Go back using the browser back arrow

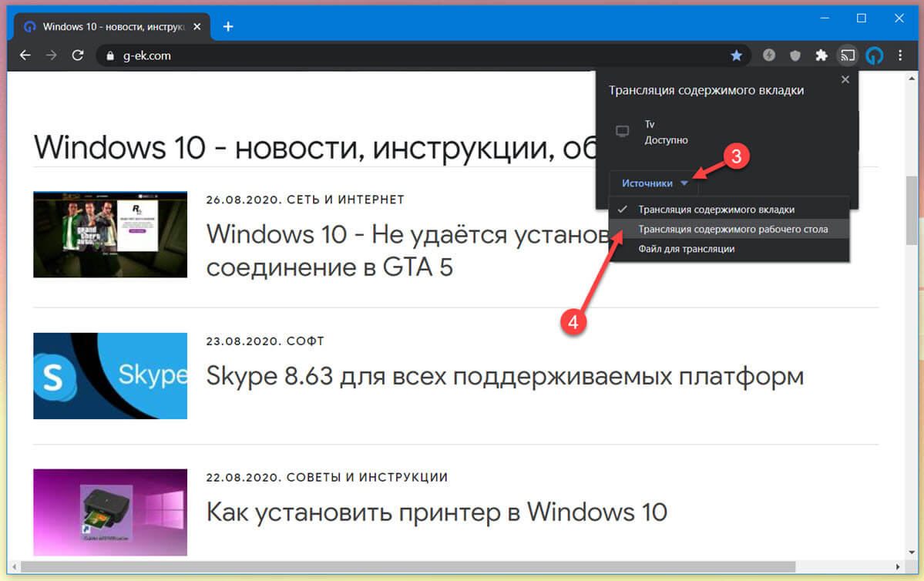click(25, 55)
